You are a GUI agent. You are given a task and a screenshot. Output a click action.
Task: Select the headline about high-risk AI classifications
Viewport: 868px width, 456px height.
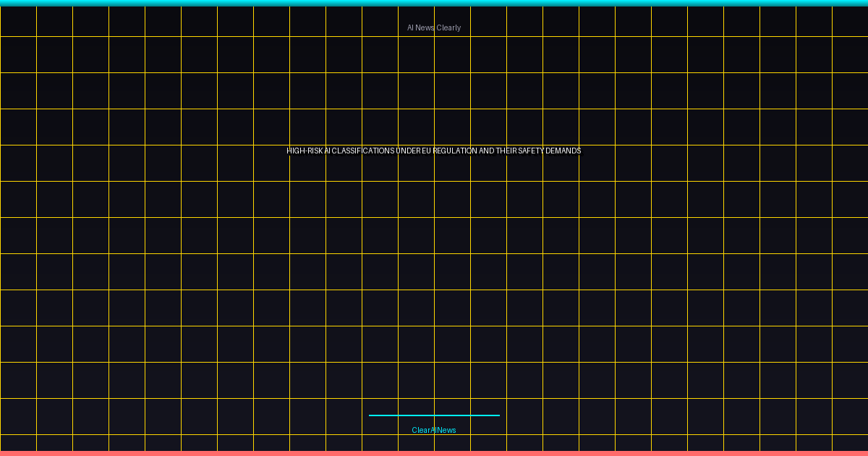(434, 151)
